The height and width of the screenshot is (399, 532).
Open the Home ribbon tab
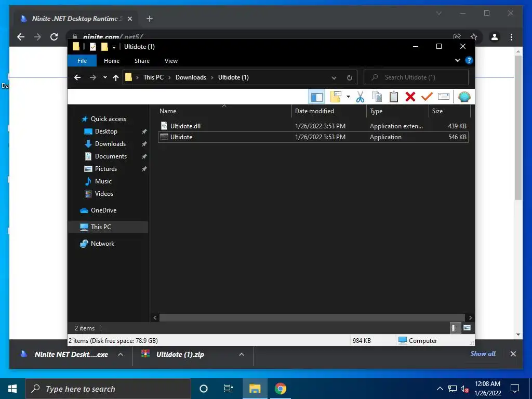(x=112, y=61)
